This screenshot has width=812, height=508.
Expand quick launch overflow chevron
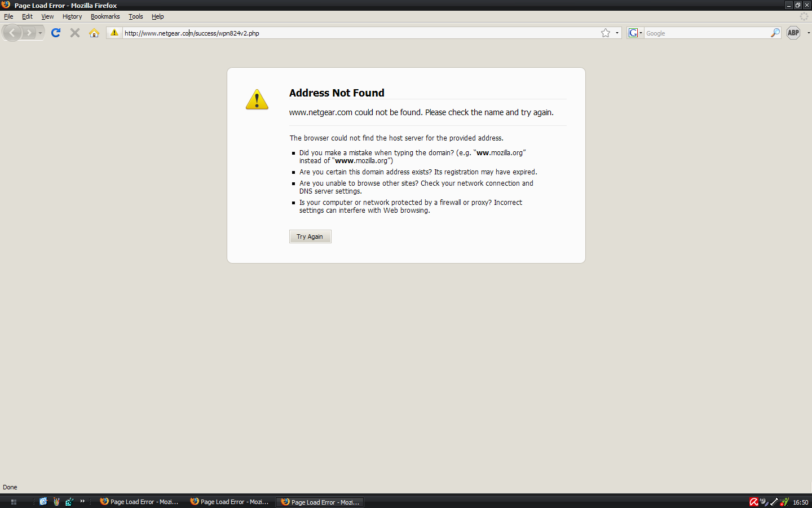pyautogui.click(x=82, y=501)
